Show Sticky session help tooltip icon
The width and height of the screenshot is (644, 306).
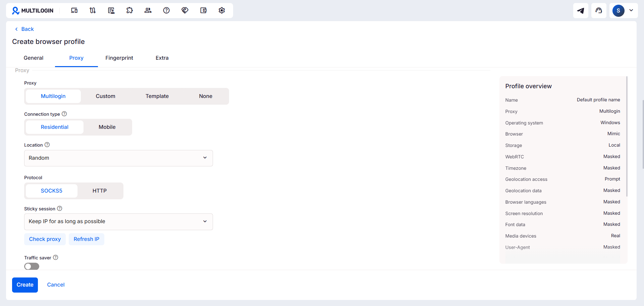pos(60,208)
